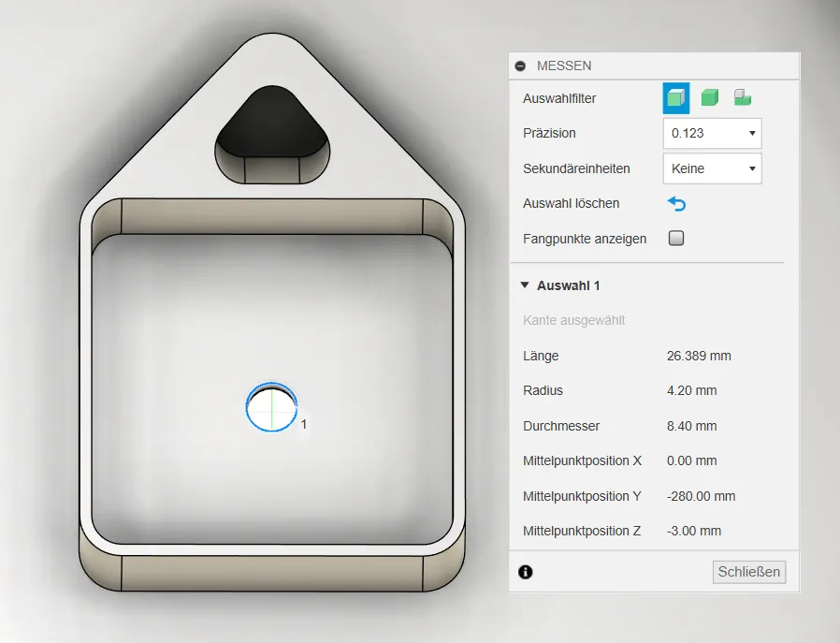Click the MESSEN panel title bar
The width and height of the screenshot is (840, 643).
pos(655,66)
